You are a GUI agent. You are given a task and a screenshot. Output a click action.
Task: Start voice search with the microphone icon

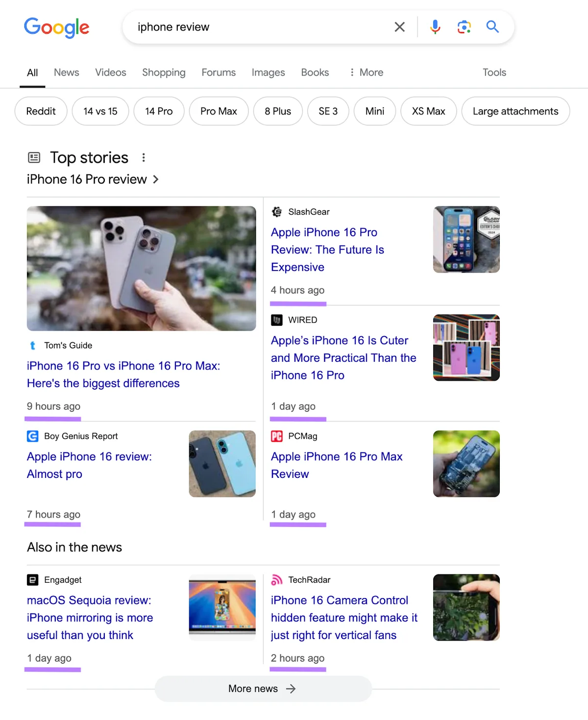[x=435, y=27]
